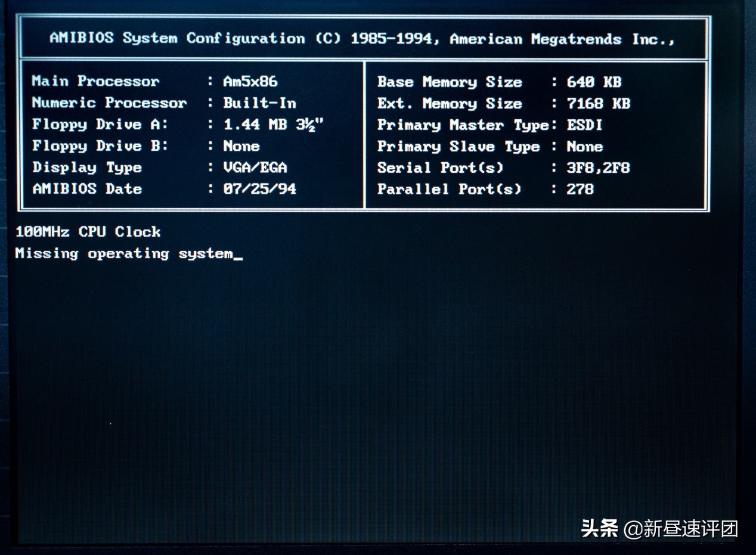Click the "Display Type" label
This screenshot has width=756, height=555.
[87, 168]
